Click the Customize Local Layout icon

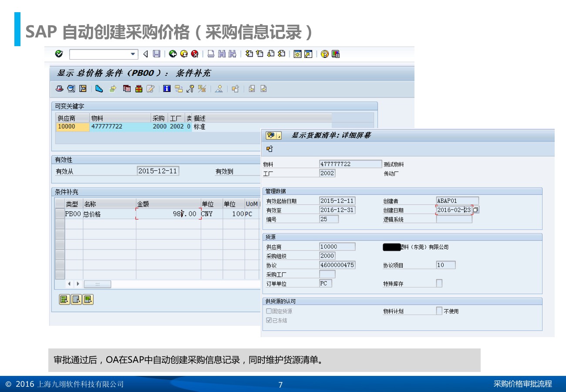[x=335, y=54]
